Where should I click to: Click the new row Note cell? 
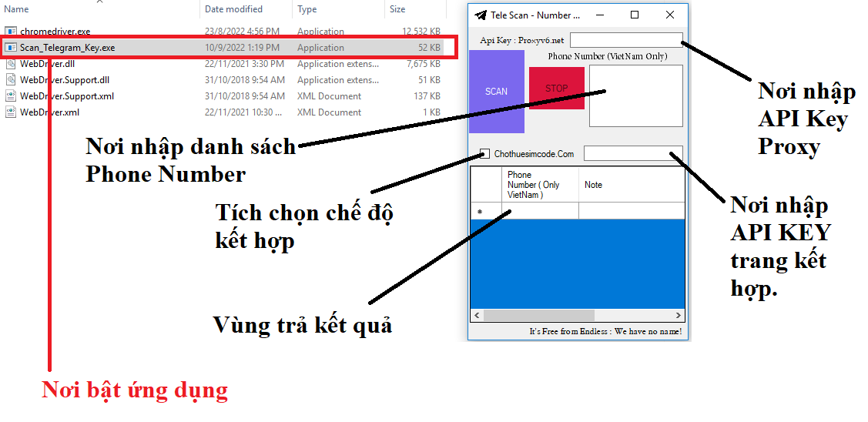coord(632,211)
